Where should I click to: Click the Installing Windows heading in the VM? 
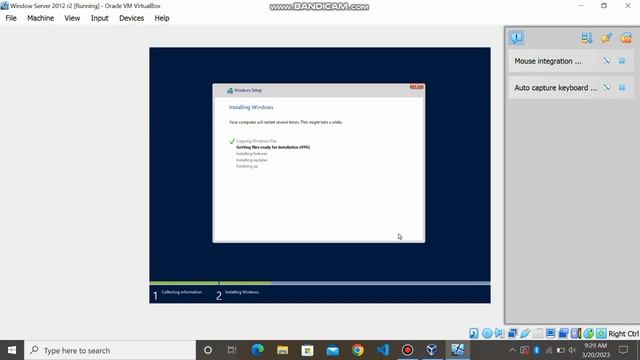[251, 107]
